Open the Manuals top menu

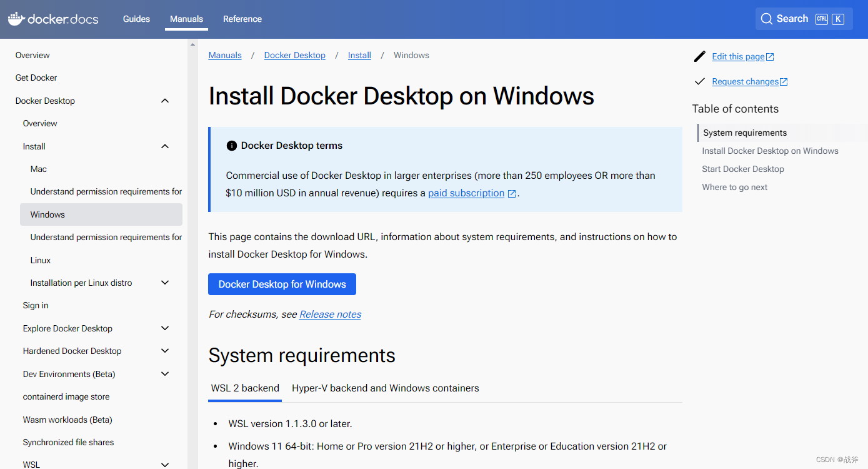pos(186,19)
